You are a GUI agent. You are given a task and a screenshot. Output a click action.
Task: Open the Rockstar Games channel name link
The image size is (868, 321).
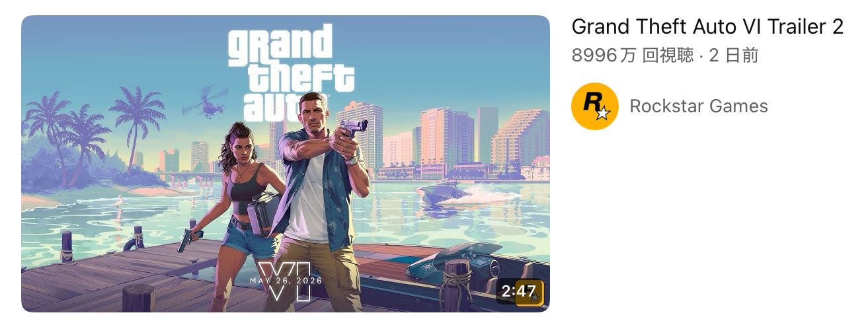699,106
